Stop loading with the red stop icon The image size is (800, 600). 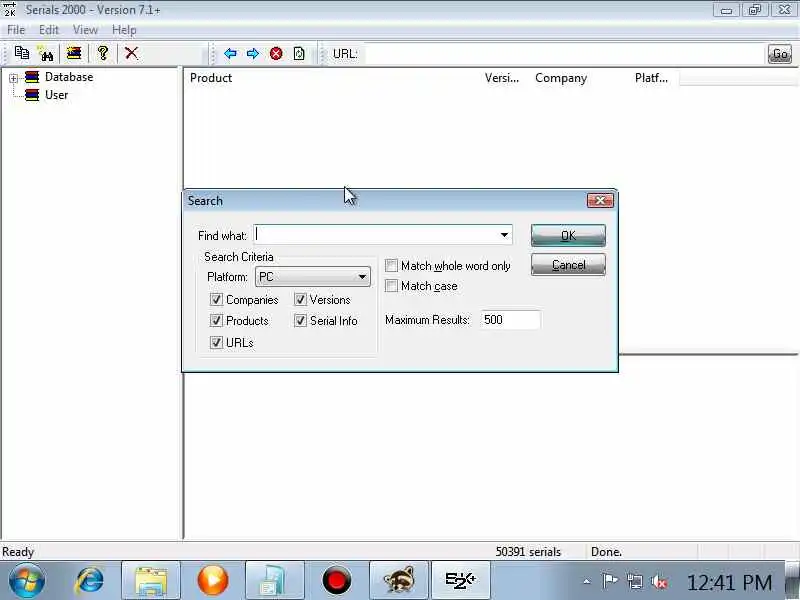pos(276,54)
